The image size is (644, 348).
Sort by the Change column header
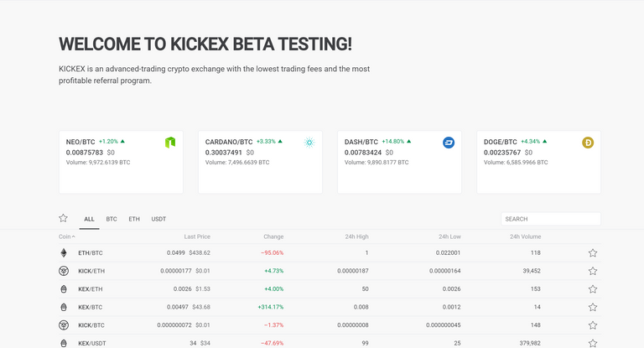tap(273, 236)
